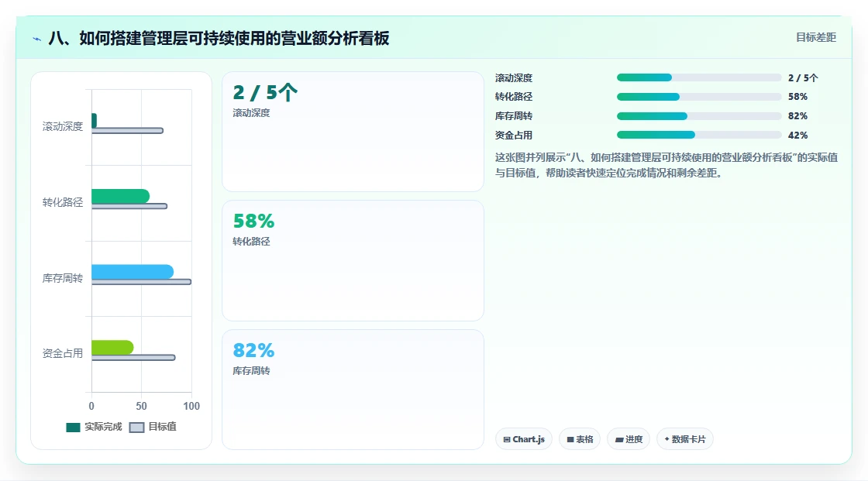This screenshot has height=481, width=868.
Task: Click the 转化路径 label in progress list
Action: [x=514, y=96]
